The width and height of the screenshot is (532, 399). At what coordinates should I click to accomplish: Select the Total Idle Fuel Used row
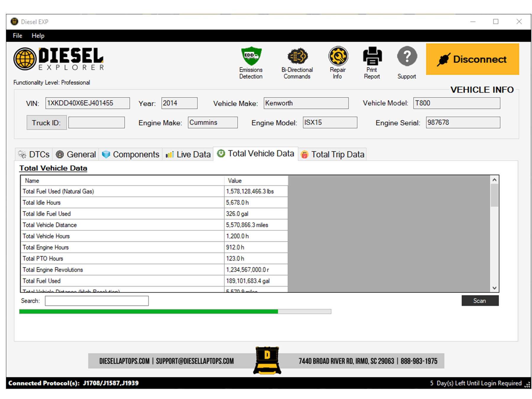click(154, 214)
